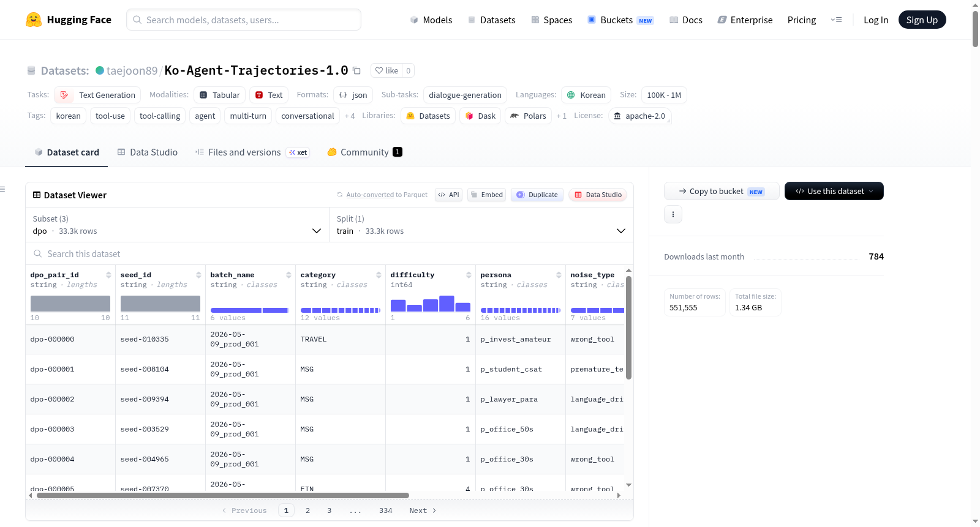Open Docs in top navigation
The height and width of the screenshot is (527, 980).
coord(685,20)
